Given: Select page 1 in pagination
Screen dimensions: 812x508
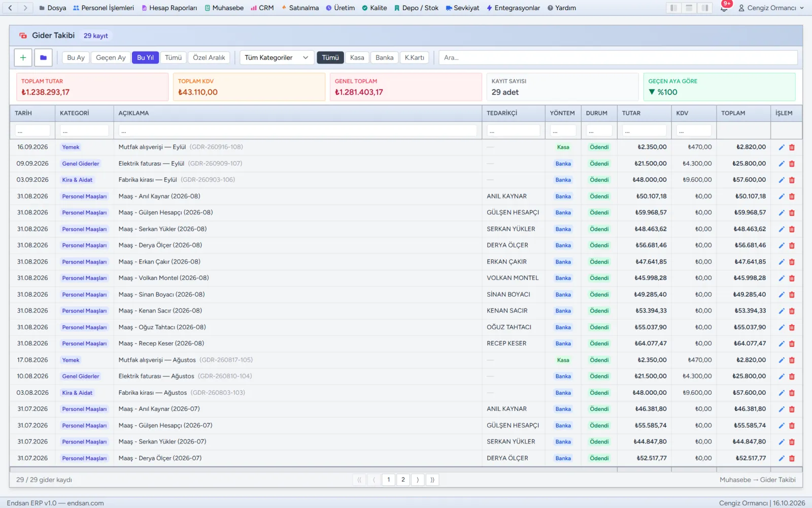Looking at the screenshot, I should coord(389,480).
